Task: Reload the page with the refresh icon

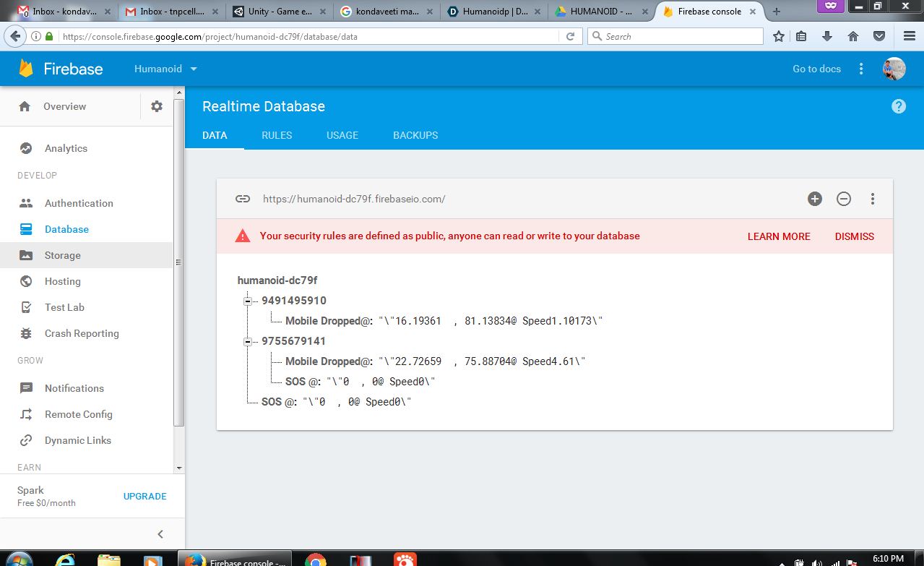Action: coord(570,36)
